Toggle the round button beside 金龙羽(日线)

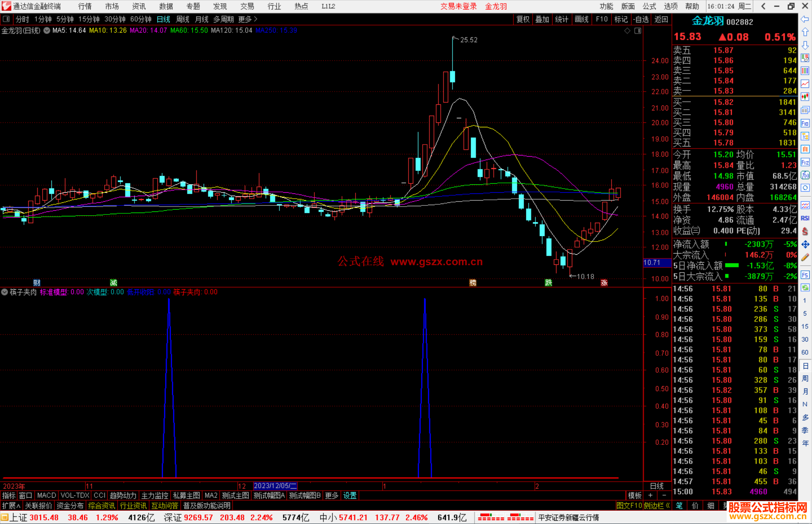click(x=47, y=31)
